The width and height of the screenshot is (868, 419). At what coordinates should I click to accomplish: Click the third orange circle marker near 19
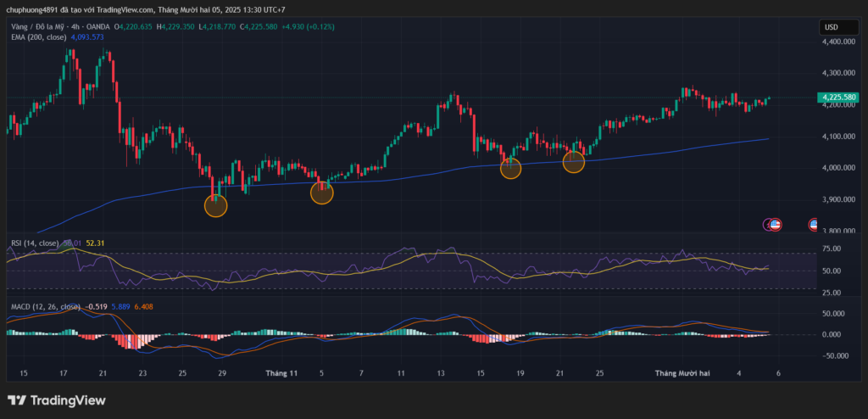tap(510, 168)
